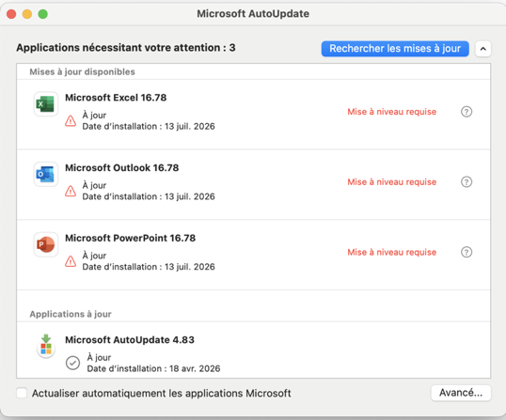Open the Avancé... options button

click(x=461, y=393)
